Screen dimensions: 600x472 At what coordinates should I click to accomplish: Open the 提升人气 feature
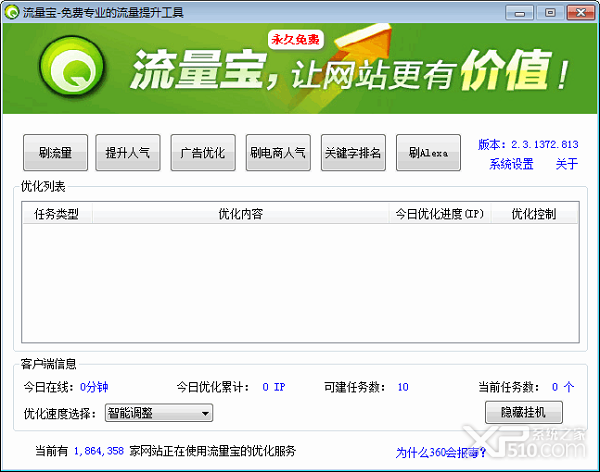(128, 152)
